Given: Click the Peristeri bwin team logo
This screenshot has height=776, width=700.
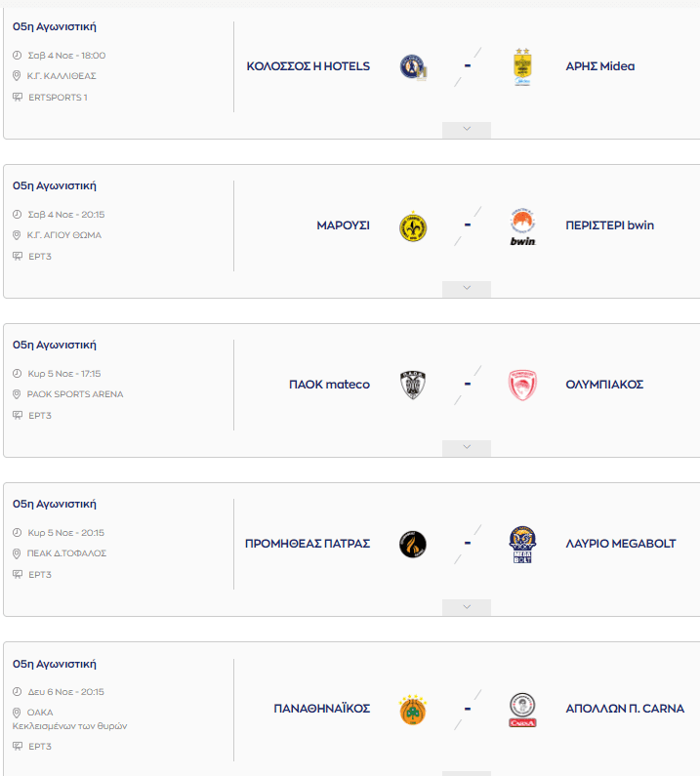Looking at the screenshot, I should tap(522, 226).
